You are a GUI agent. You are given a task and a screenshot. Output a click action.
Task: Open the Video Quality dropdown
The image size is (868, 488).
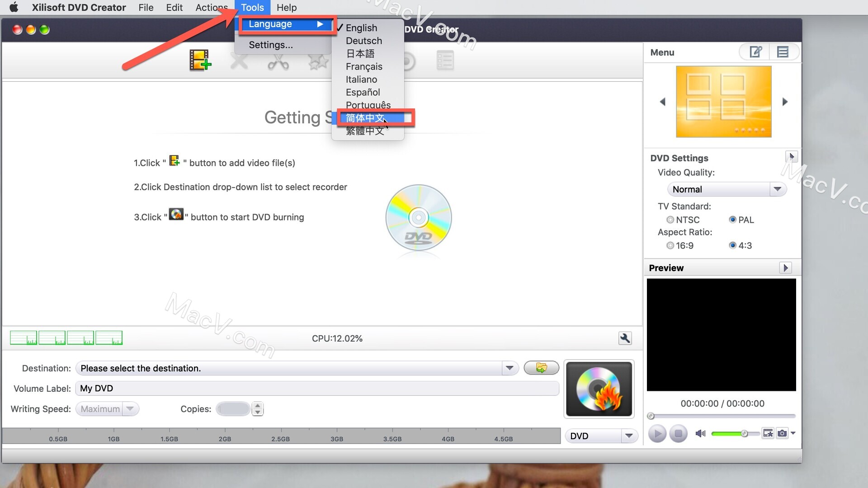coord(724,189)
